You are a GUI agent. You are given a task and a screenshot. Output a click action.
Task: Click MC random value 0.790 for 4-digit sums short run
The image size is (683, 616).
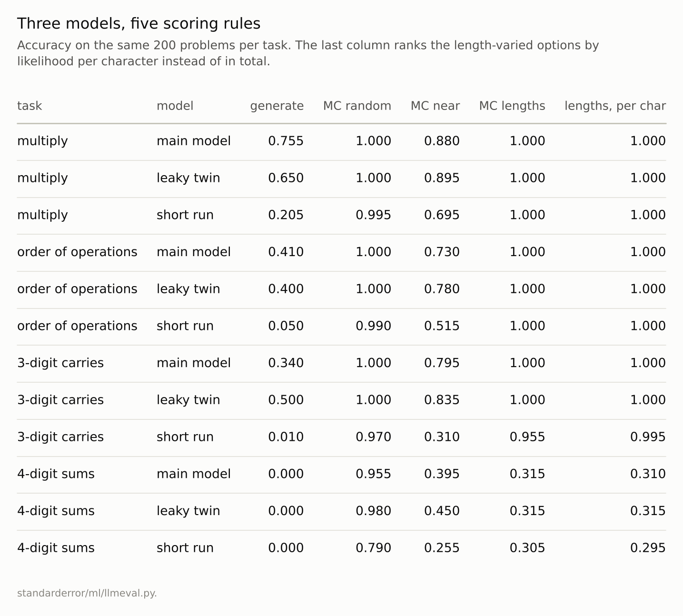[373, 548]
